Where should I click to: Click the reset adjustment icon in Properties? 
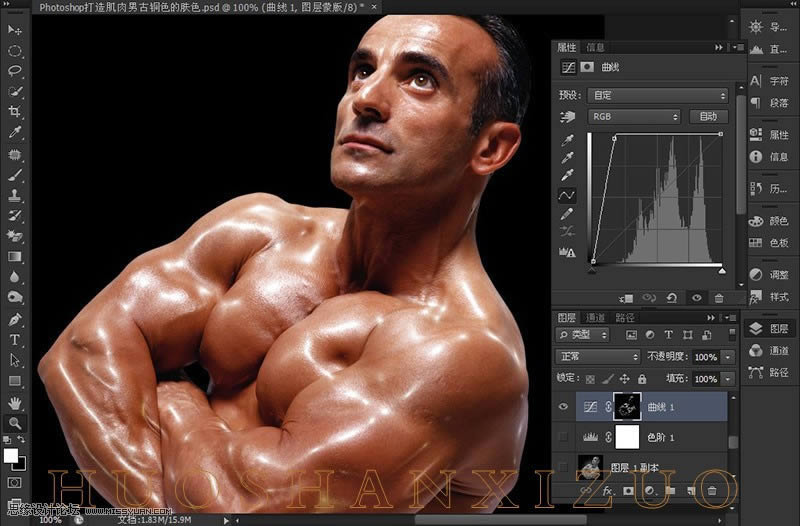[x=672, y=298]
